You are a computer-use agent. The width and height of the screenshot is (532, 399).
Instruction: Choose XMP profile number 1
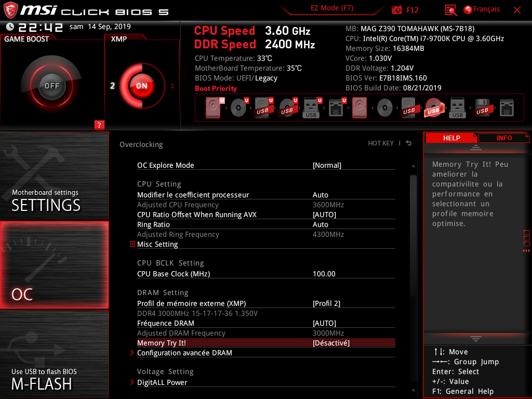click(x=172, y=86)
